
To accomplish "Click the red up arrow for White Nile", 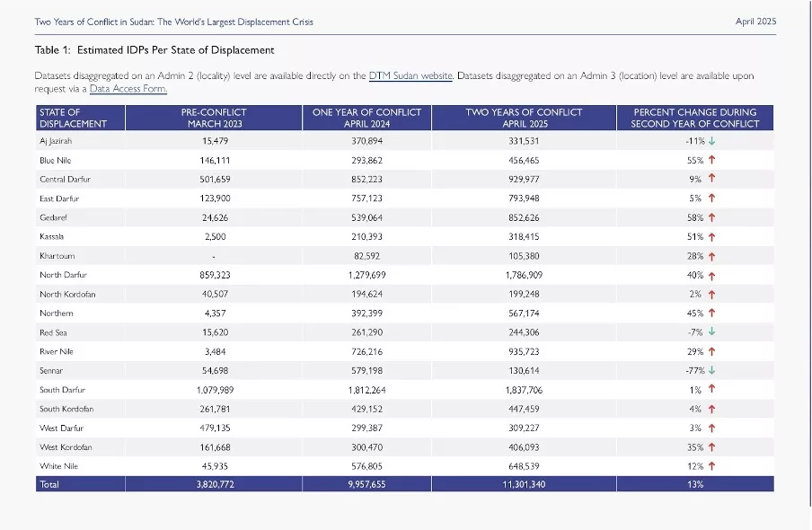I will (x=712, y=466).
